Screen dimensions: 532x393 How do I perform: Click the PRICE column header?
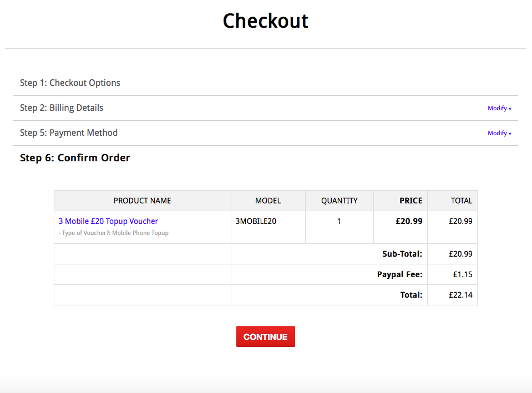(x=411, y=201)
